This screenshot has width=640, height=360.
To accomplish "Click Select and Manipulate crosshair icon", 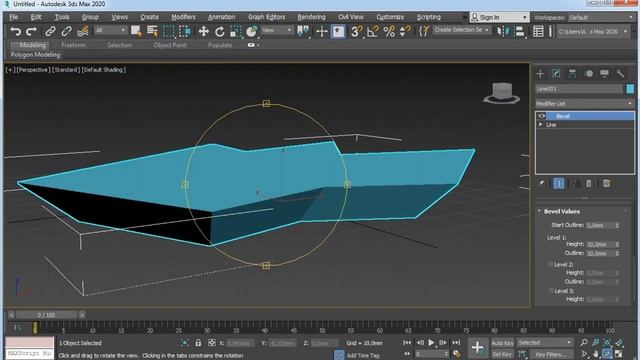I will coord(322,31).
